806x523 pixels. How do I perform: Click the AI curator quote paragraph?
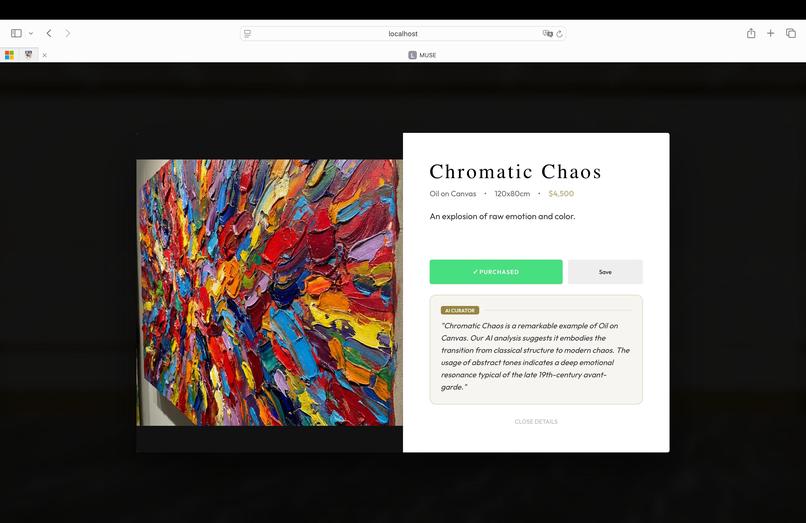point(535,356)
